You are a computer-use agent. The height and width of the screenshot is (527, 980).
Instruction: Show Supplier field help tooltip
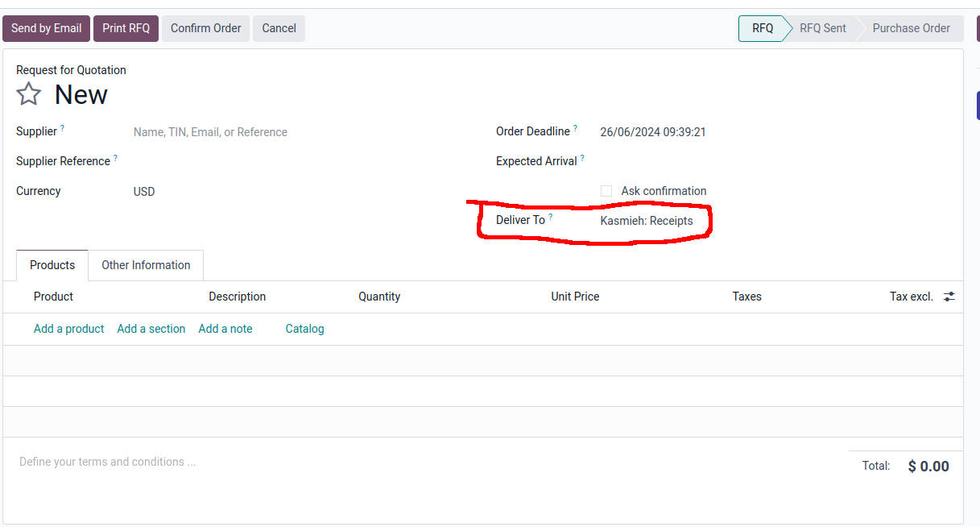coord(63,128)
